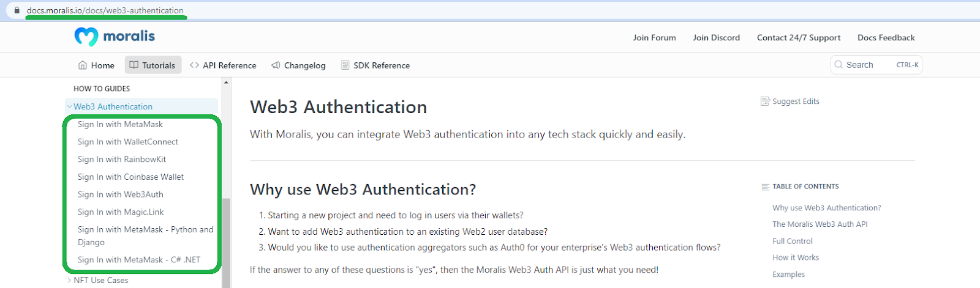Click the sidebar scrollbar thumb
This screenshot has width=980, height=288.
[226, 242]
